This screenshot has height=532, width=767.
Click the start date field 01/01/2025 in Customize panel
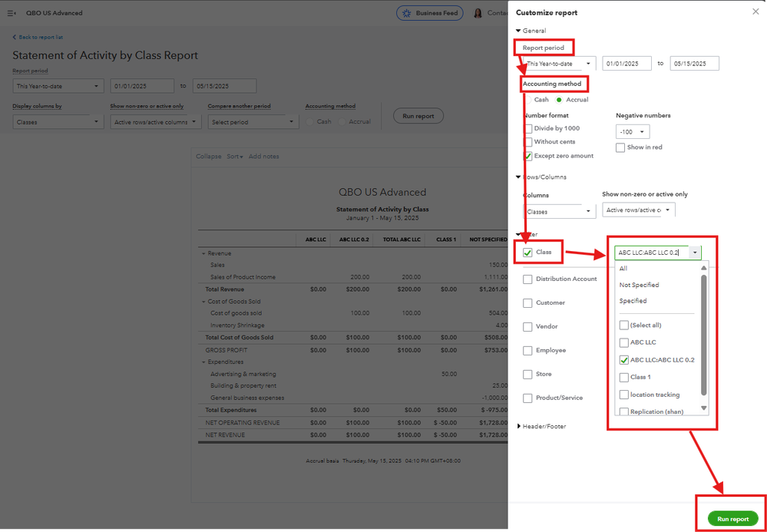point(626,64)
